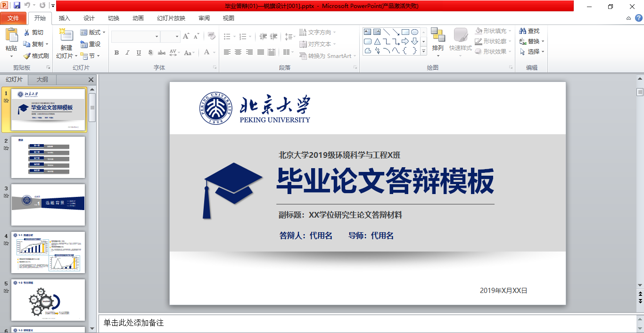Viewport: 644px width, 333px height.
Task: Close the slides thumbnail pane
Action: pyautogui.click(x=91, y=80)
